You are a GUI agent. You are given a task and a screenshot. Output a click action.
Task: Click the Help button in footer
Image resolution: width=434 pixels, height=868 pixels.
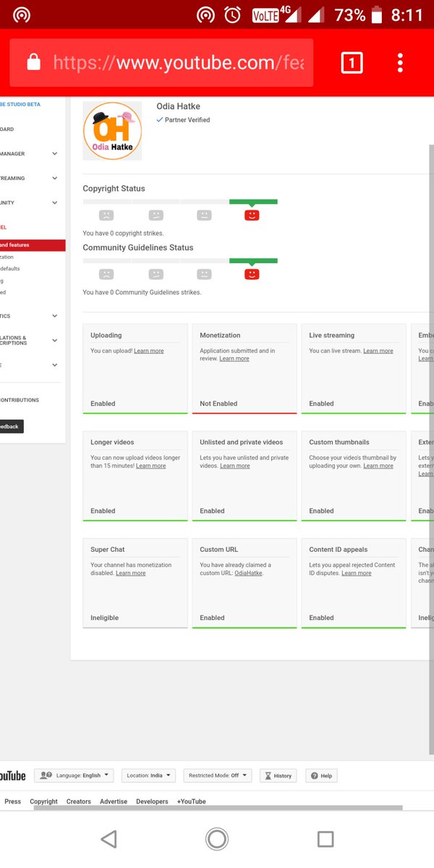(321, 775)
